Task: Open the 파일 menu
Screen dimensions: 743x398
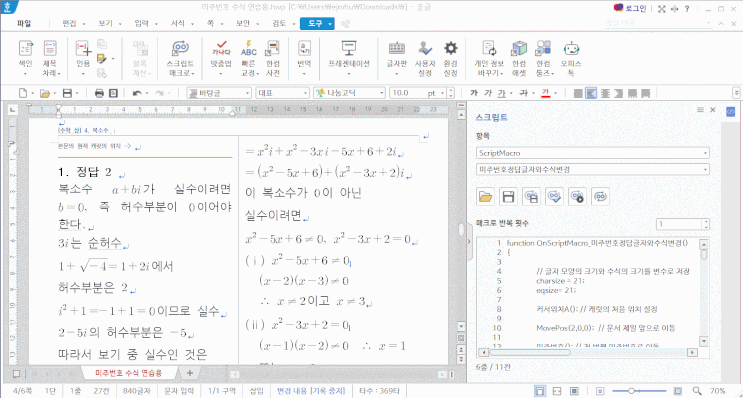Action: tap(24, 23)
